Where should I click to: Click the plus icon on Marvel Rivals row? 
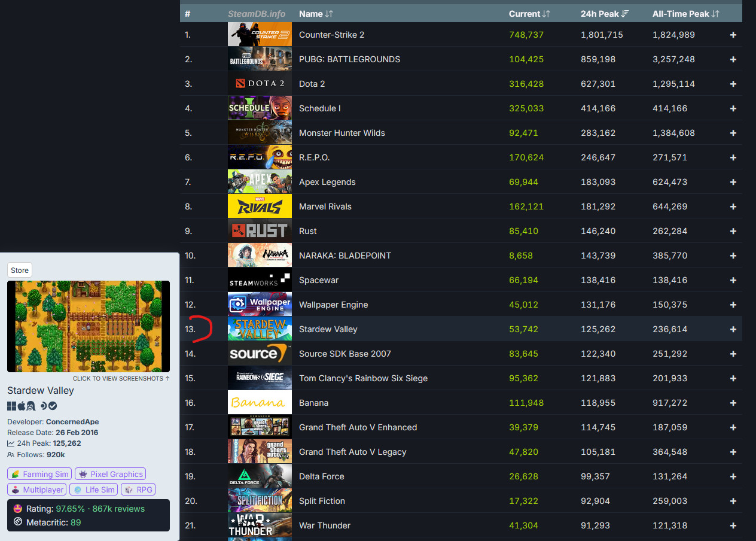click(x=733, y=206)
